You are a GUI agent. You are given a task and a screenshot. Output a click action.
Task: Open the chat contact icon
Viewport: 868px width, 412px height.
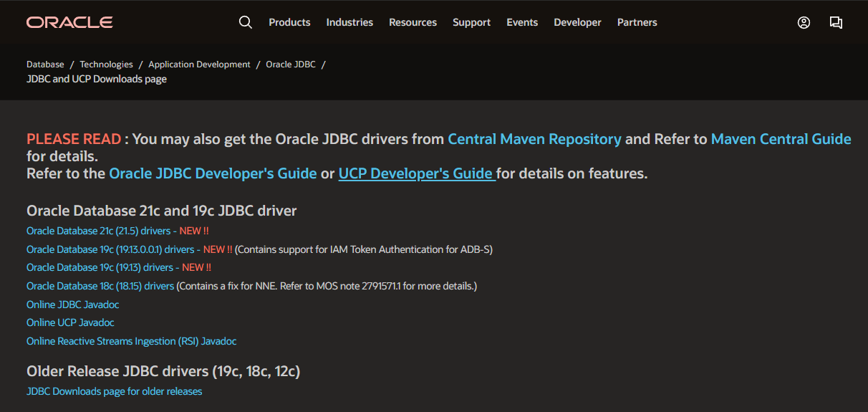(836, 22)
